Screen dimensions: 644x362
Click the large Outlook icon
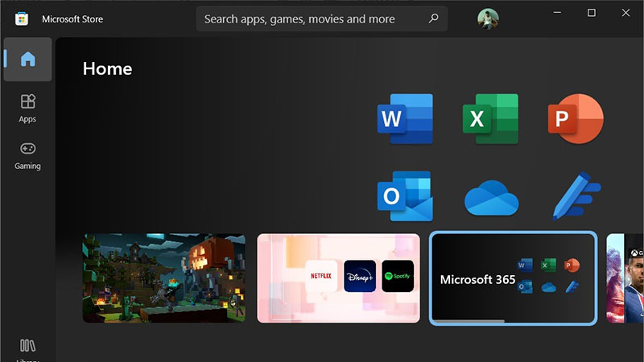pos(405,196)
